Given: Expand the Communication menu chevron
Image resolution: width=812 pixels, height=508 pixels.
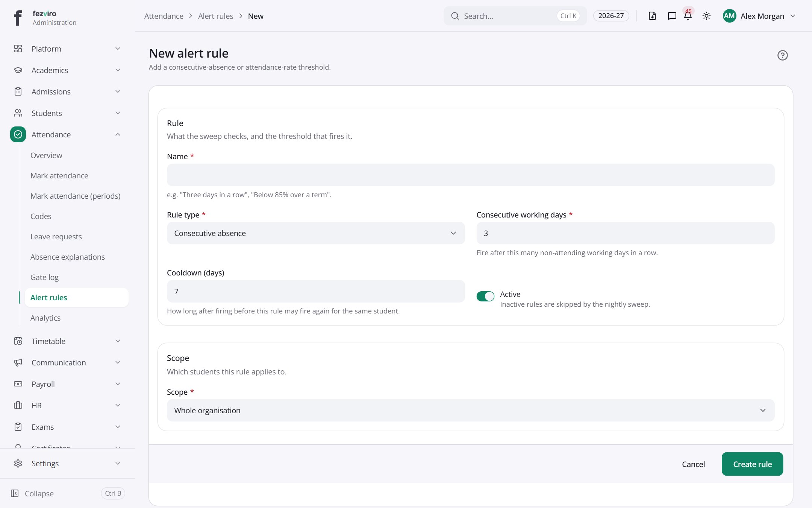Looking at the screenshot, I should tap(118, 362).
